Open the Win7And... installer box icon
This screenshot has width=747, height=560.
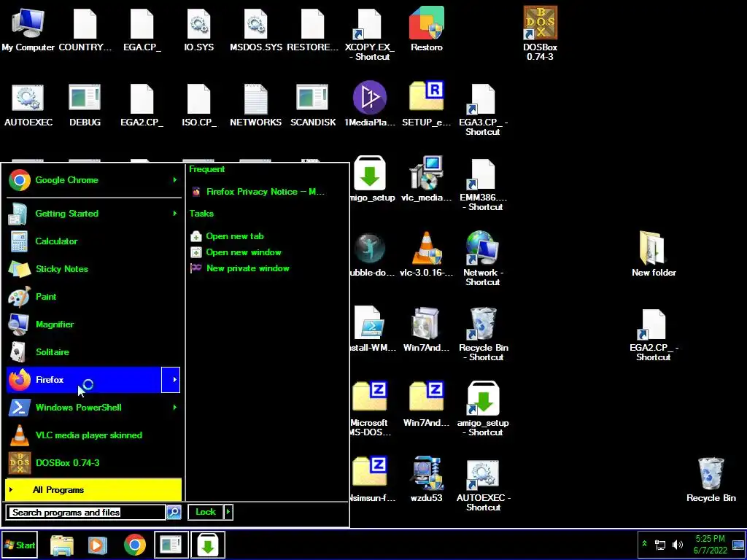point(426,330)
